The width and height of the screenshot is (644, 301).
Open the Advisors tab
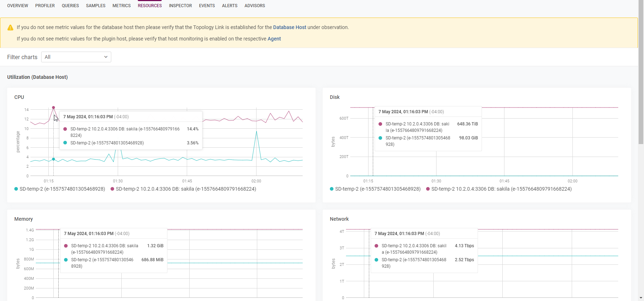254,6
